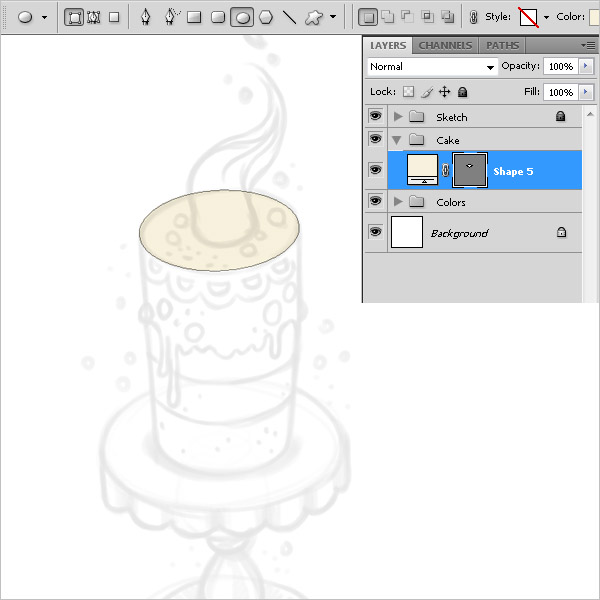600x600 pixels.
Task: Click Exclude Overlapping Shape Areas icon
Action: point(447,17)
